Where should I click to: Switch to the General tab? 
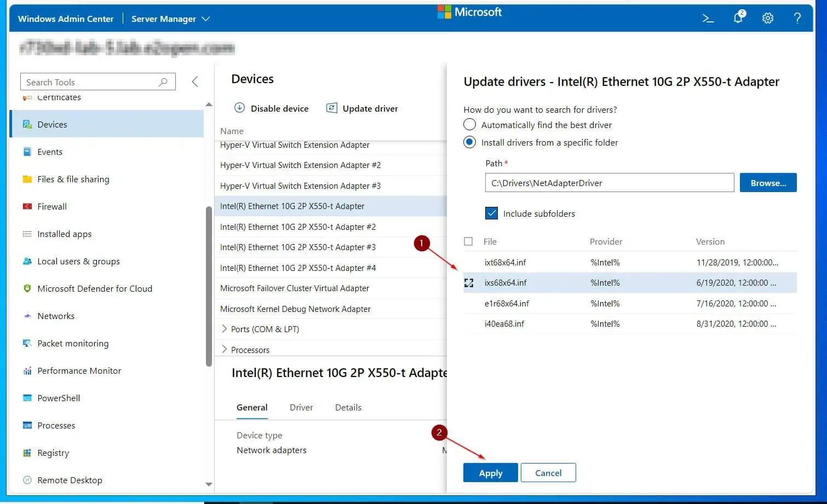pyautogui.click(x=252, y=408)
